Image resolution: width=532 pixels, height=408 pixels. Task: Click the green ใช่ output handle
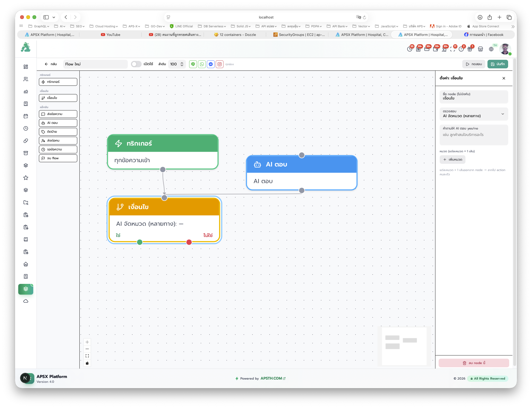tap(140, 242)
